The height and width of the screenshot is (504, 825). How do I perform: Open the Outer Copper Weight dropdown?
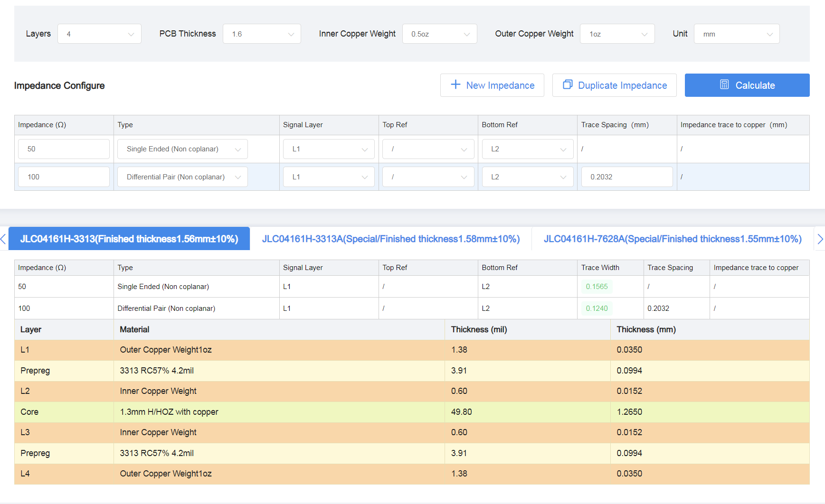(x=617, y=34)
